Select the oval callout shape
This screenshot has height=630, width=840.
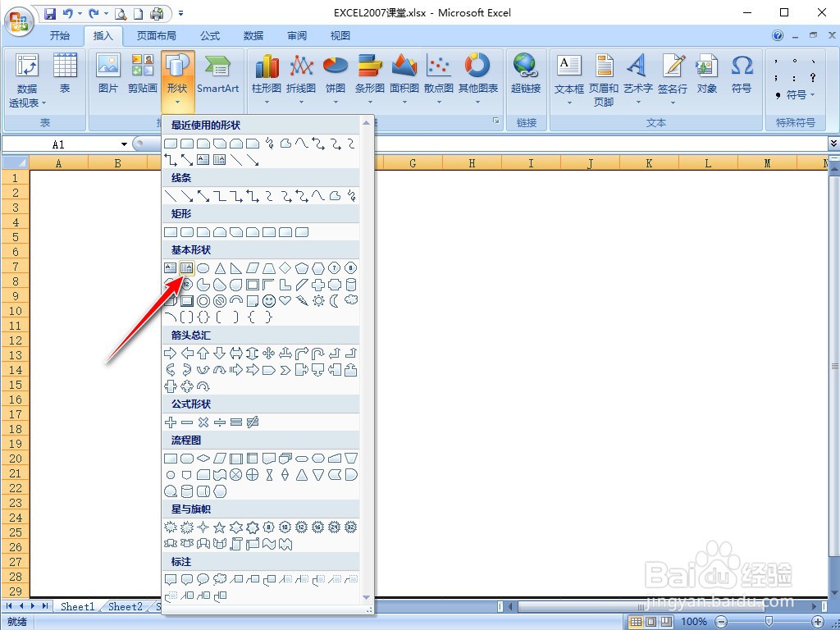pyautogui.click(x=203, y=579)
